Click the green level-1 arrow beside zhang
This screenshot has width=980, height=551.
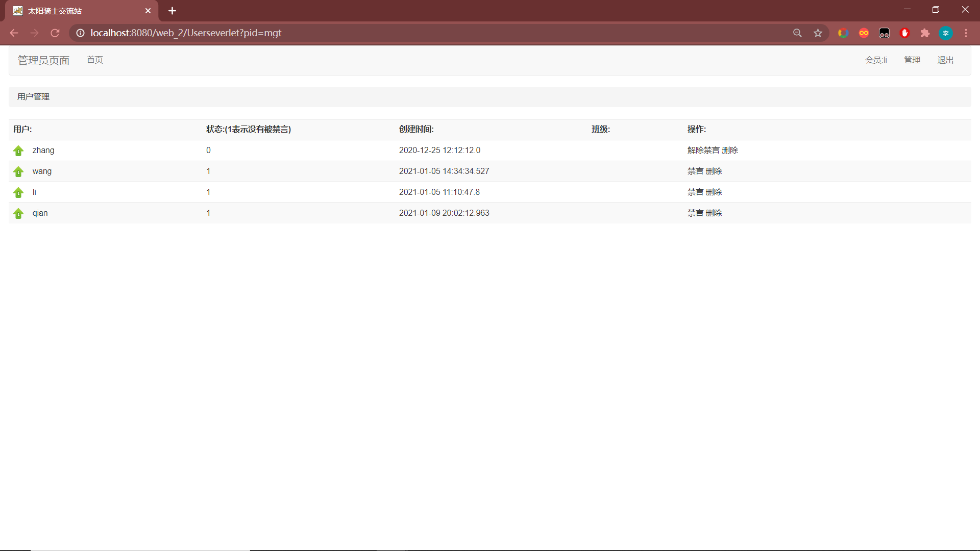coord(18,151)
